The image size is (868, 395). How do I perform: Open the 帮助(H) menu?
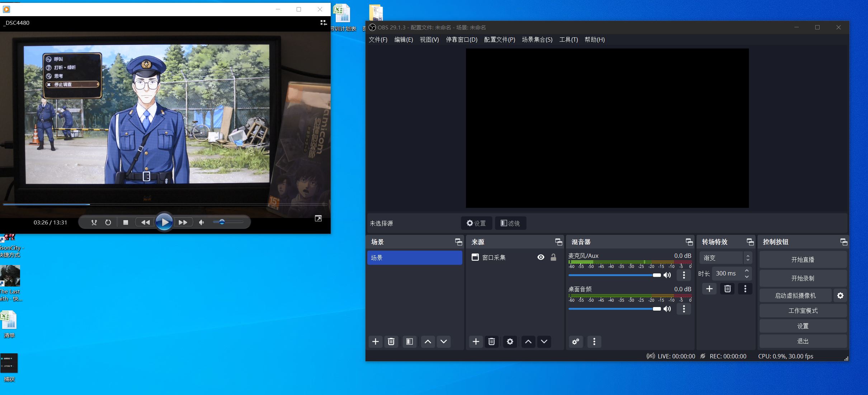[x=595, y=39]
